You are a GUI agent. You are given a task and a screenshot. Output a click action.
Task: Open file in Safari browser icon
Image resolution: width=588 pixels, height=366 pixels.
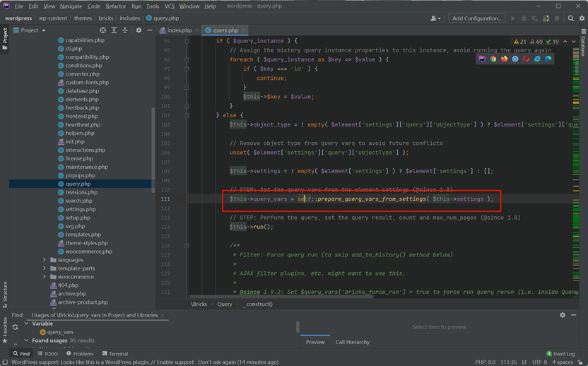pos(515,59)
